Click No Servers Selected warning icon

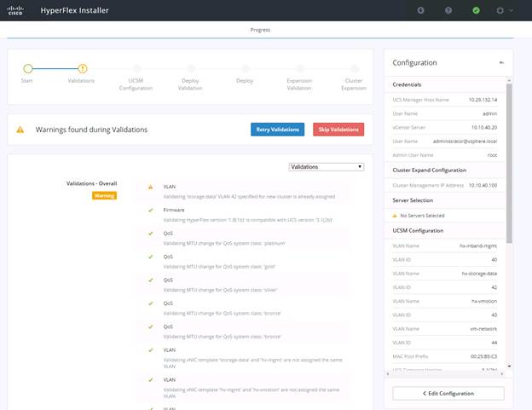[395, 216]
